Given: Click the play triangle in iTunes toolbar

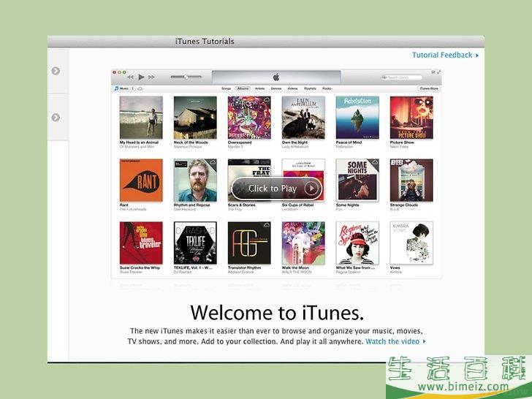Looking at the screenshot, I should (142, 77).
